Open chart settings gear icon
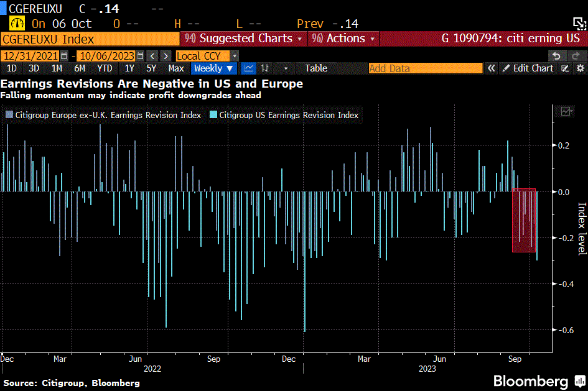Image resolution: width=588 pixels, height=391 pixels. pos(580,68)
